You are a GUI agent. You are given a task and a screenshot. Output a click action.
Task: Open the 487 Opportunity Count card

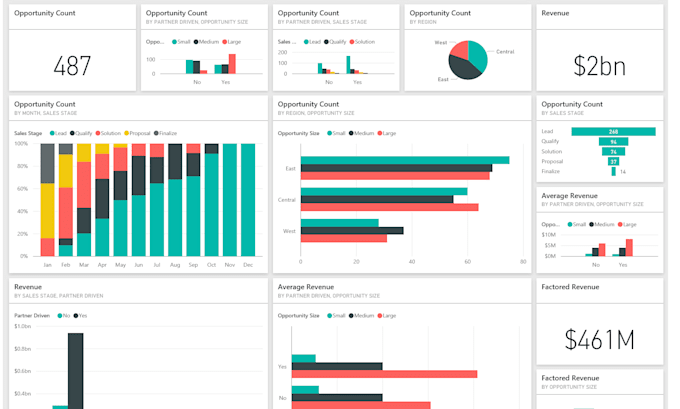(72, 48)
